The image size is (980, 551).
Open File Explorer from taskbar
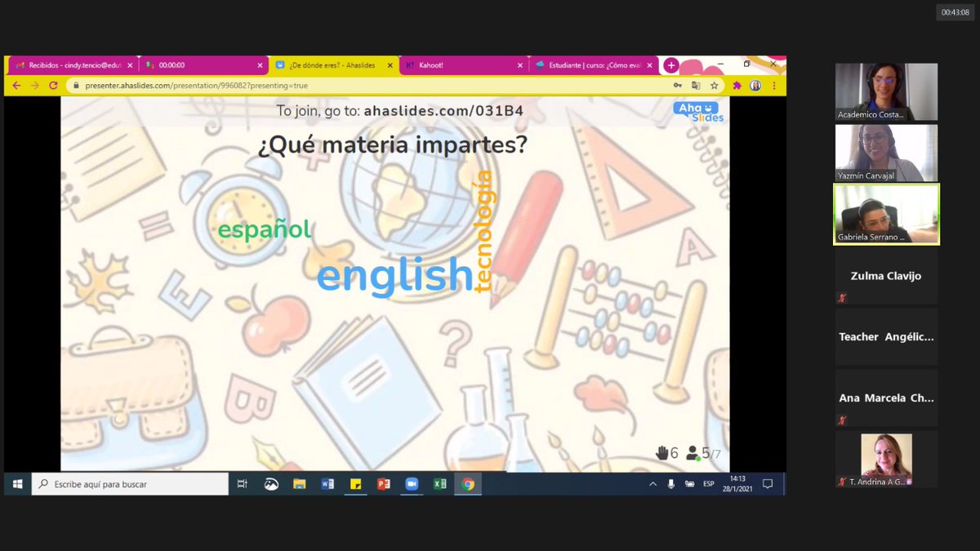tap(299, 484)
